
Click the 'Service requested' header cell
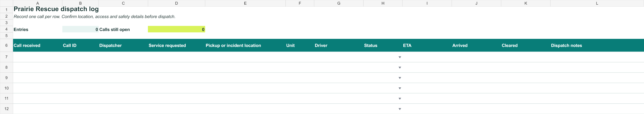pyautogui.click(x=176, y=45)
